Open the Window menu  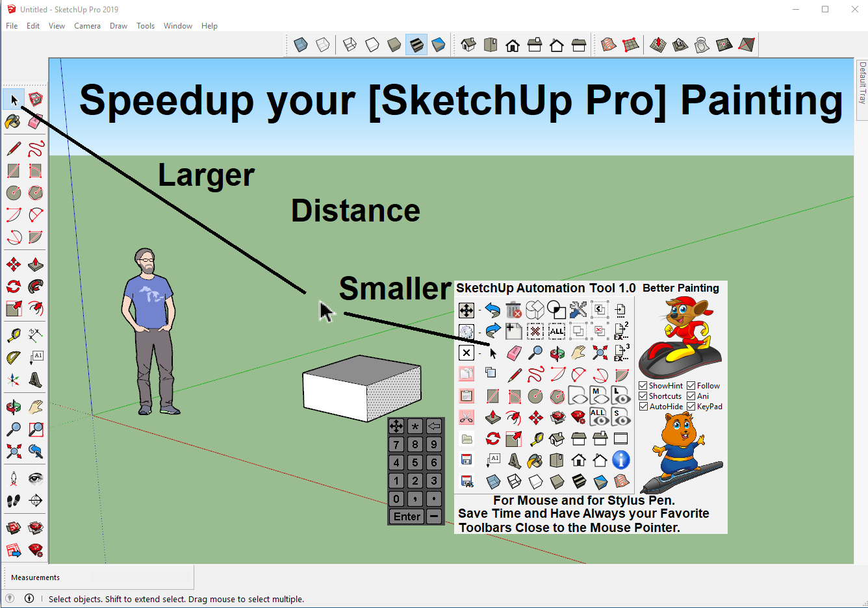pos(178,26)
